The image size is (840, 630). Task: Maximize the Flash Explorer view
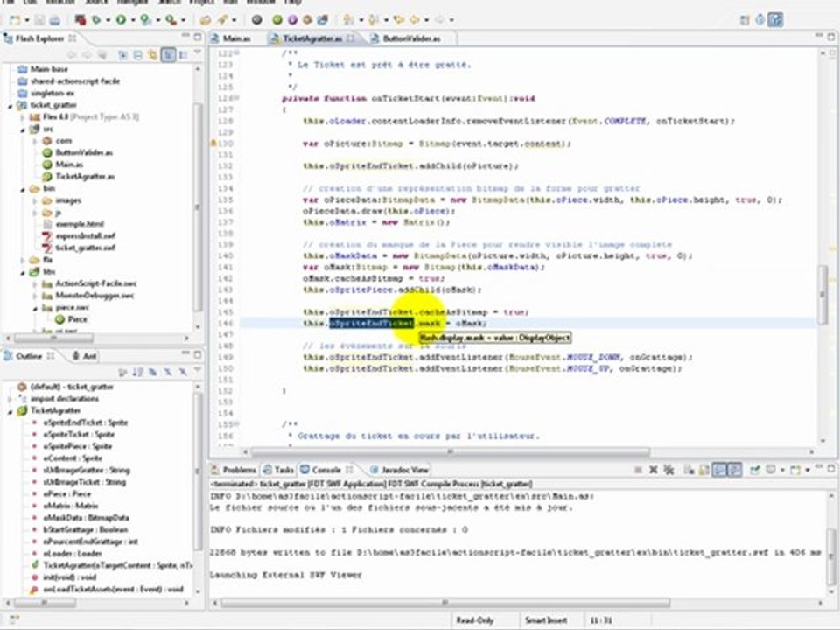click(198, 37)
